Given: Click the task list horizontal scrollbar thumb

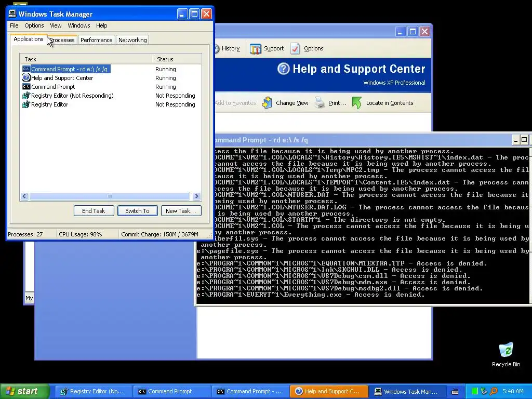Looking at the screenshot, I should 109,196.
